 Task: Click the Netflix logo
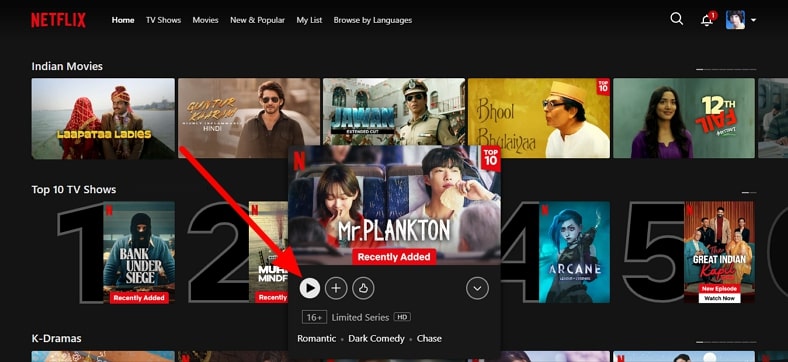point(58,20)
